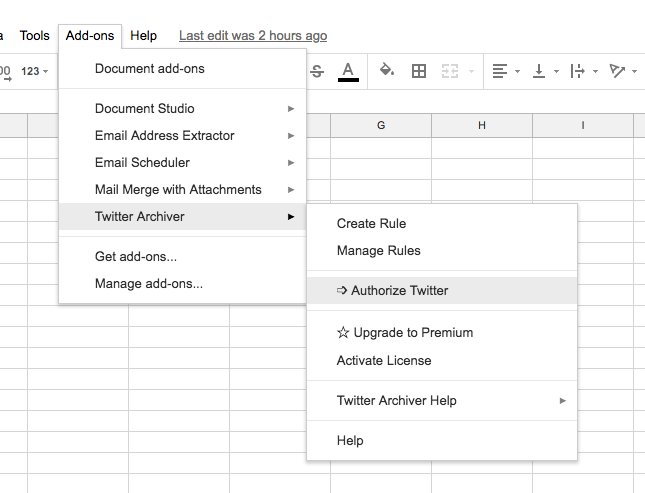645x493 pixels.
Task: Select column H header
Action: coord(482,125)
